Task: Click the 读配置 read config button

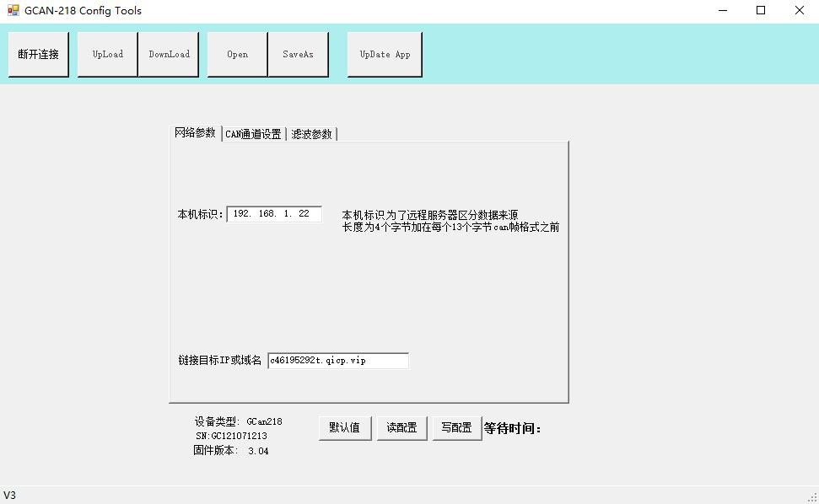Action: point(401,428)
